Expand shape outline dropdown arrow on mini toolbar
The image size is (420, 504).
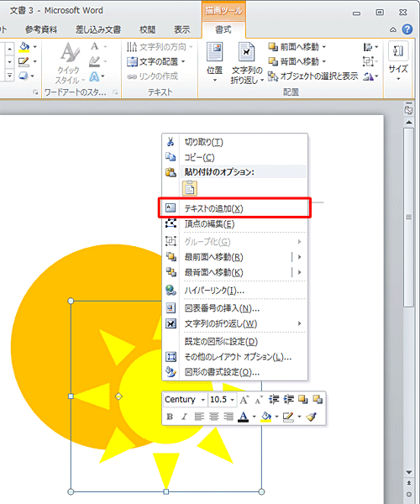pos(299,417)
